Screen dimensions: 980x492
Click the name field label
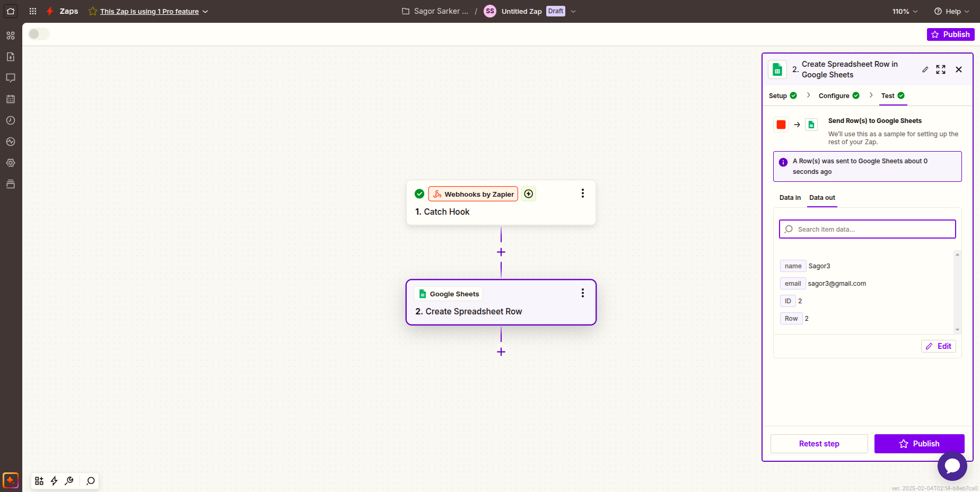[793, 266]
